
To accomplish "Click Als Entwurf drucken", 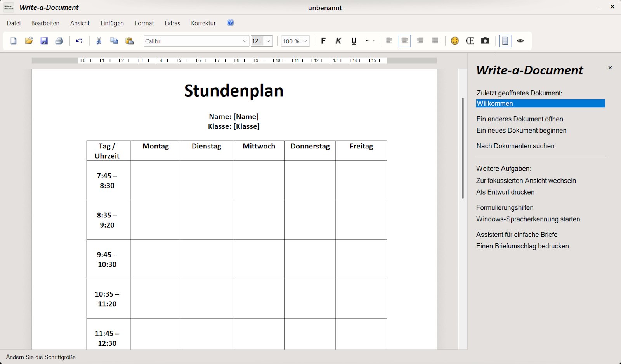I will pos(505,192).
